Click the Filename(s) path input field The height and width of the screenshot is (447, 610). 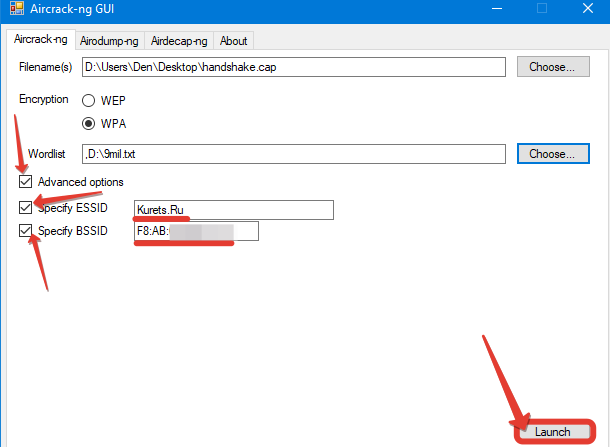(x=294, y=67)
